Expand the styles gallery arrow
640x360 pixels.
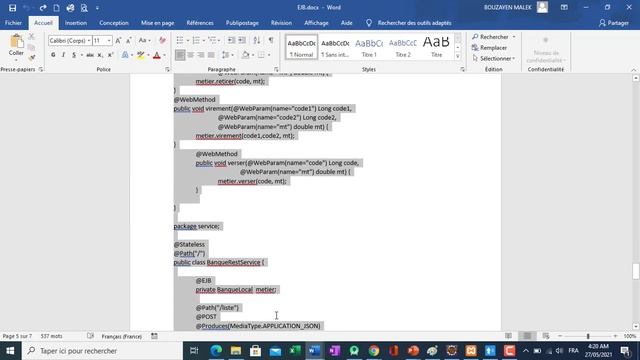tap(458, 57)
